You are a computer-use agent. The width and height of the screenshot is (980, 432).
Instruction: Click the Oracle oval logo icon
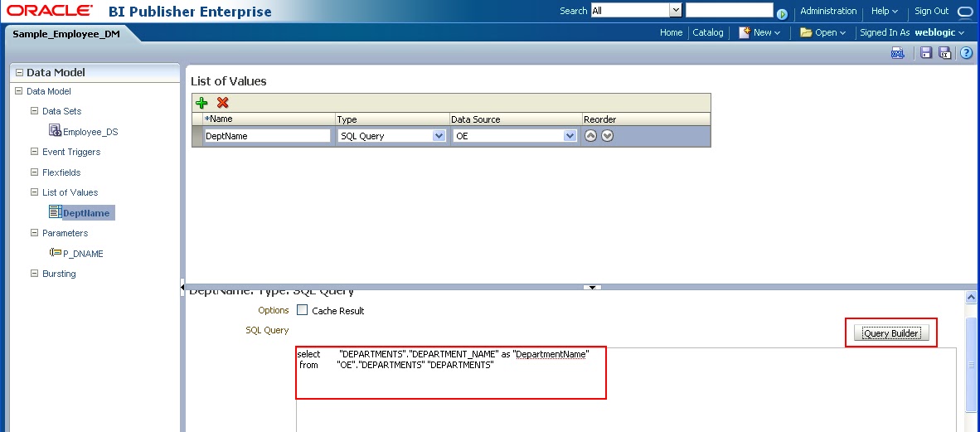click(x=966, y=12)
